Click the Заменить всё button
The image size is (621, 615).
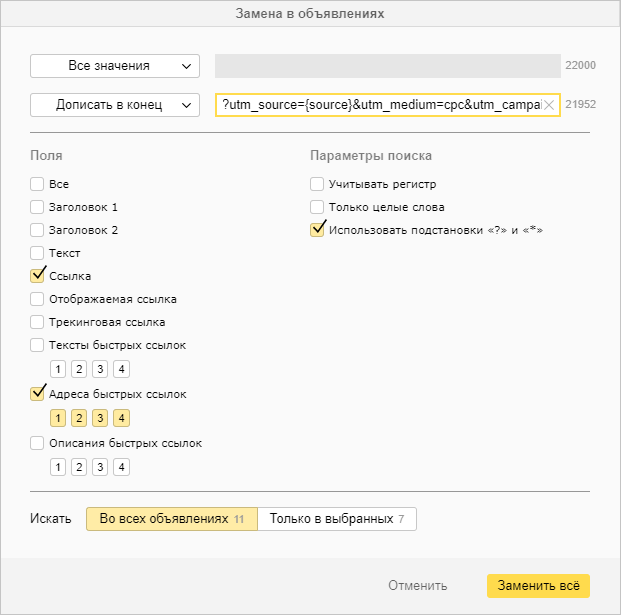[538, 586]
